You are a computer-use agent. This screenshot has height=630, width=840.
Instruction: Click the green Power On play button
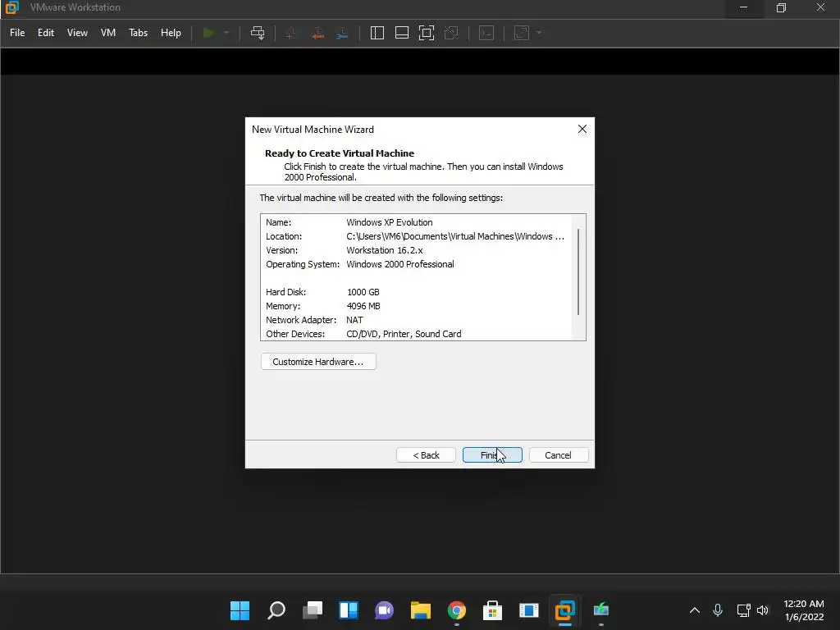tap(209, 33)
